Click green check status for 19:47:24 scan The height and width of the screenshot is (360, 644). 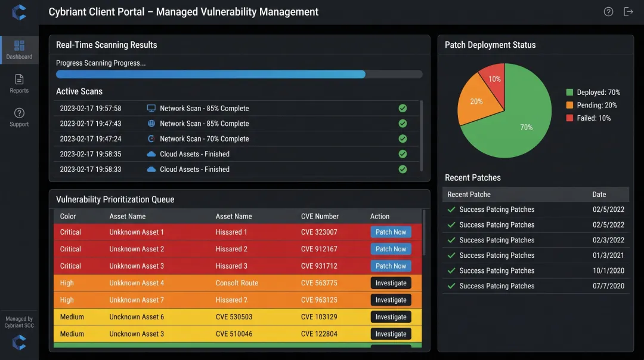click(x=402, y=139)
